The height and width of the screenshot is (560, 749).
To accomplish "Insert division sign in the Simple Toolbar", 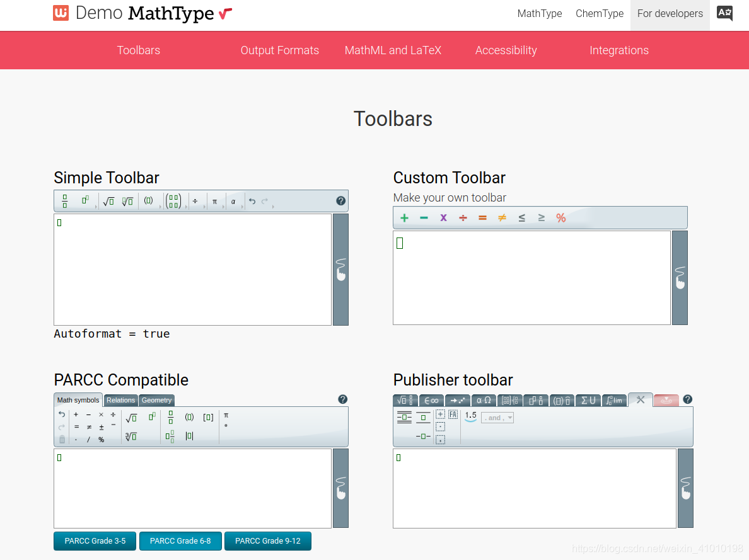I will pos(195,201).
